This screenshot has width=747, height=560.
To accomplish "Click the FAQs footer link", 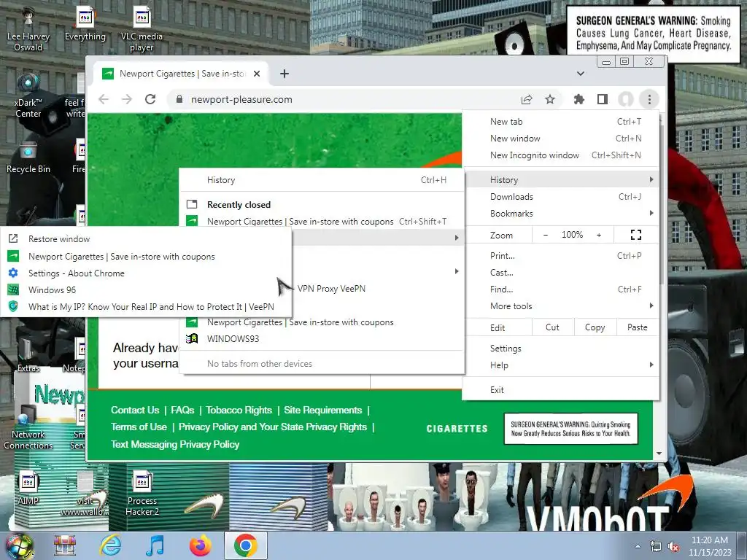I will click(x=182, y=410).
